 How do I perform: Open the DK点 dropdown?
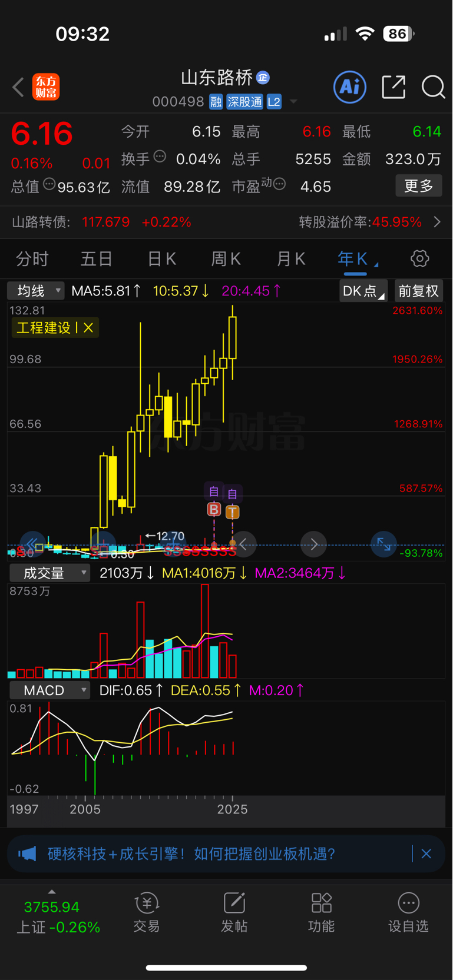[363, 291]
